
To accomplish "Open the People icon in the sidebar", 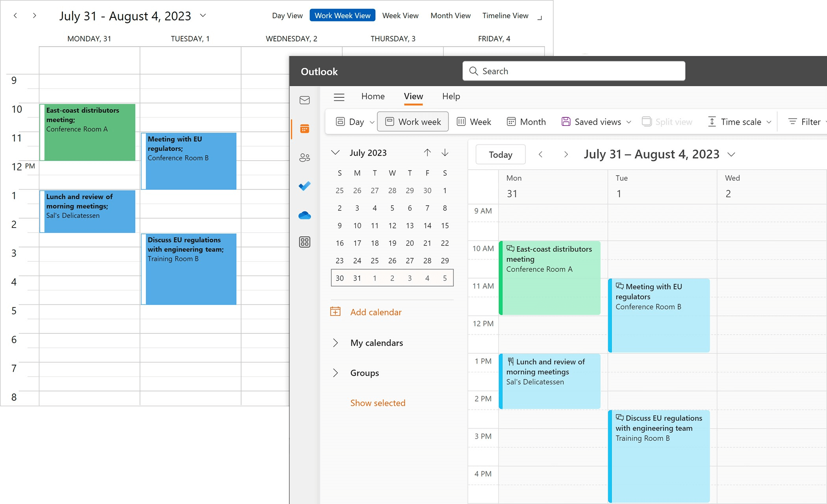I will [304, 157].
